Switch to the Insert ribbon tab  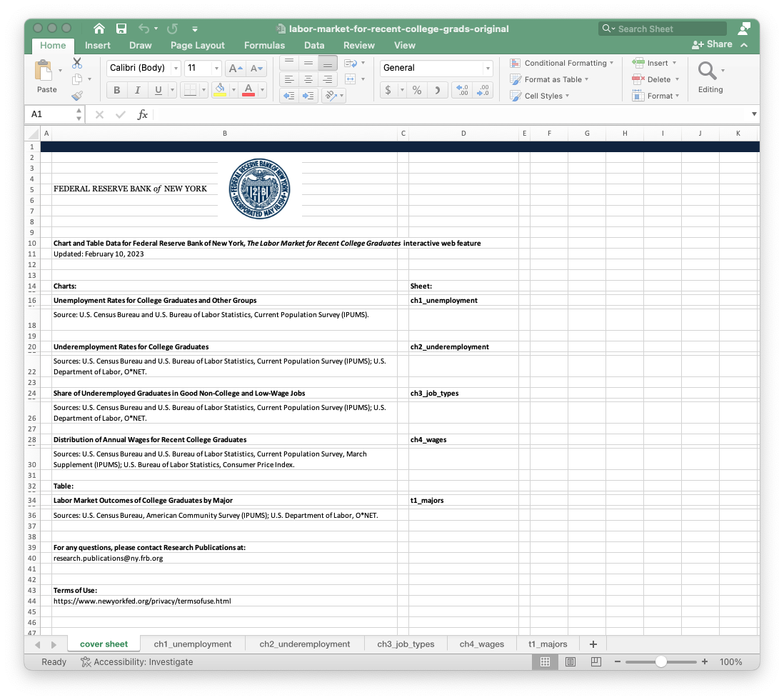pyautogui.click(x=98, y=46)
